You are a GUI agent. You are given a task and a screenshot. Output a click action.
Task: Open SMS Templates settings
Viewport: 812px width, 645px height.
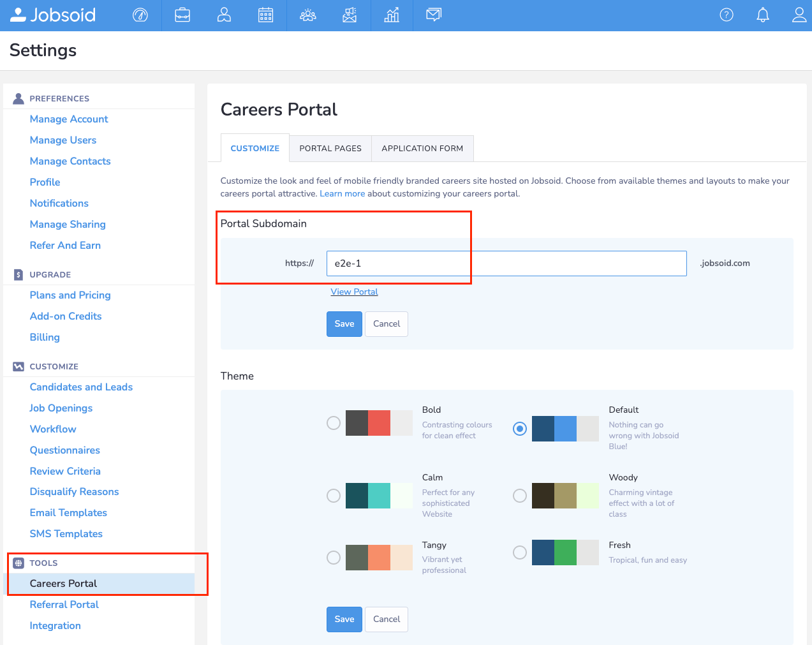point(66,533)
